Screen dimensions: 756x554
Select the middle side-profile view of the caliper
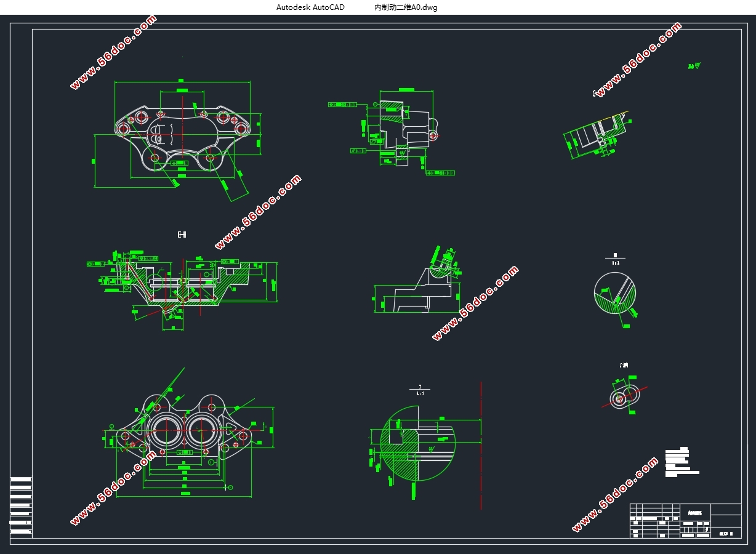419,280
